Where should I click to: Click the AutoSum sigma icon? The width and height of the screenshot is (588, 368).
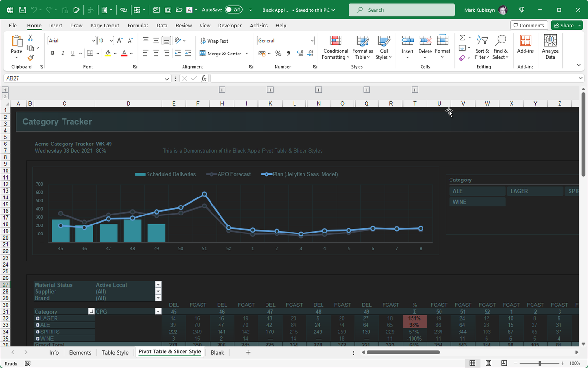pyautogui.click(x=462, y=38)
